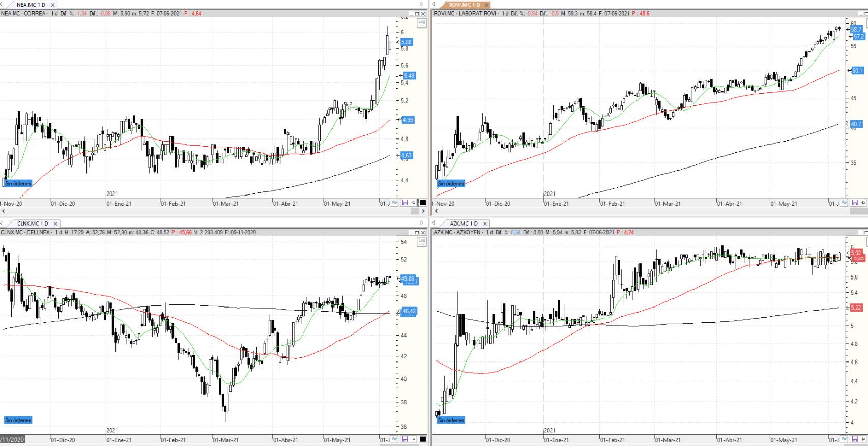The height and width of the screenshot is (446, 868).
Task: Click the save icon in ROVI.MC chart
Action: pyautogui.click(x=855, y=203)
